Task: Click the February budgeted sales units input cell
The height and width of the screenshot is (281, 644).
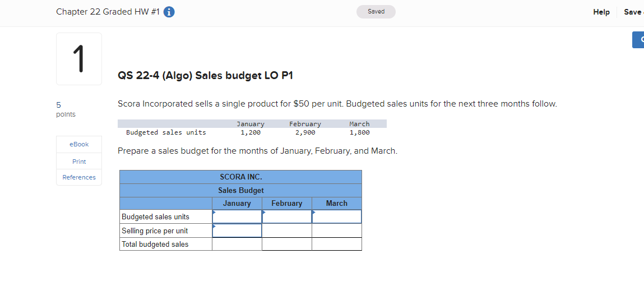Action: (286, 216)
